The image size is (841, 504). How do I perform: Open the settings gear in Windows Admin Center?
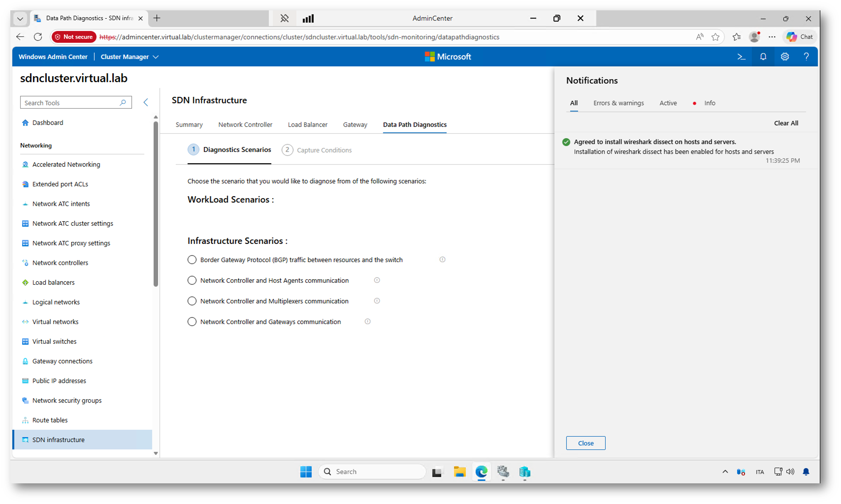(784, 57)
